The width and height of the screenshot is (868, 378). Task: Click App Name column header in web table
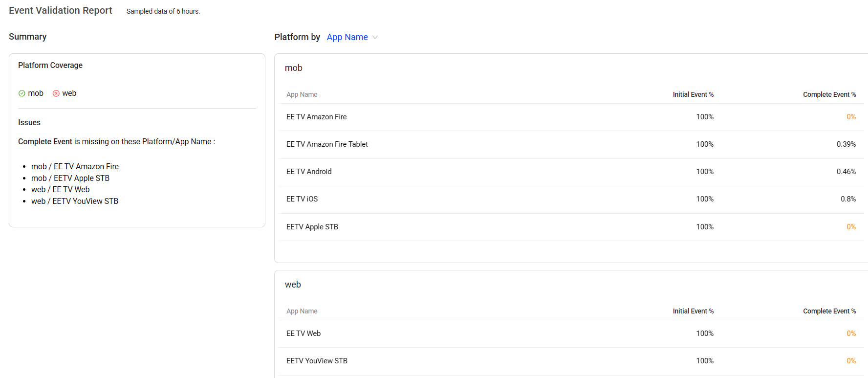click(x=302, y=311)
